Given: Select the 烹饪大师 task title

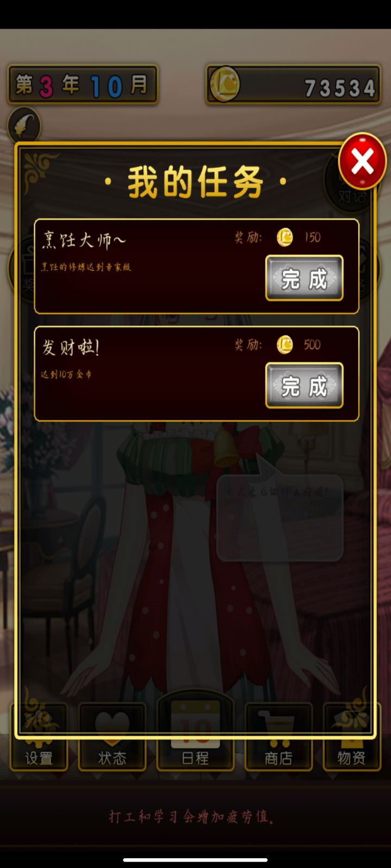Looking at the screenshot, I should point(84,240).
